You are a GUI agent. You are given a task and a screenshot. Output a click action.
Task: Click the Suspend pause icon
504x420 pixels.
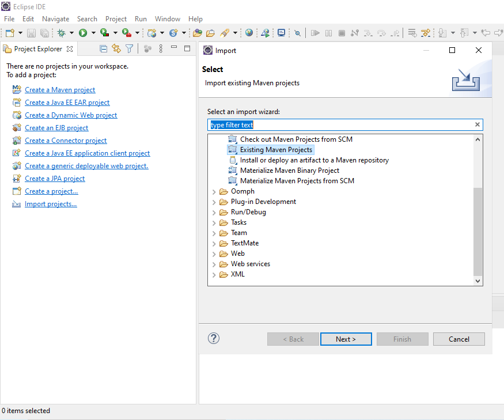tap(328, 33)
